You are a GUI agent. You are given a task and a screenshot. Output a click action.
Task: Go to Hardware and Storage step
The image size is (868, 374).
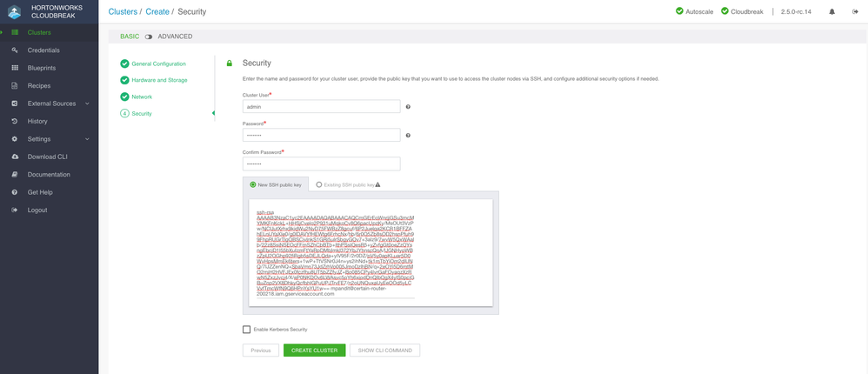159,80
